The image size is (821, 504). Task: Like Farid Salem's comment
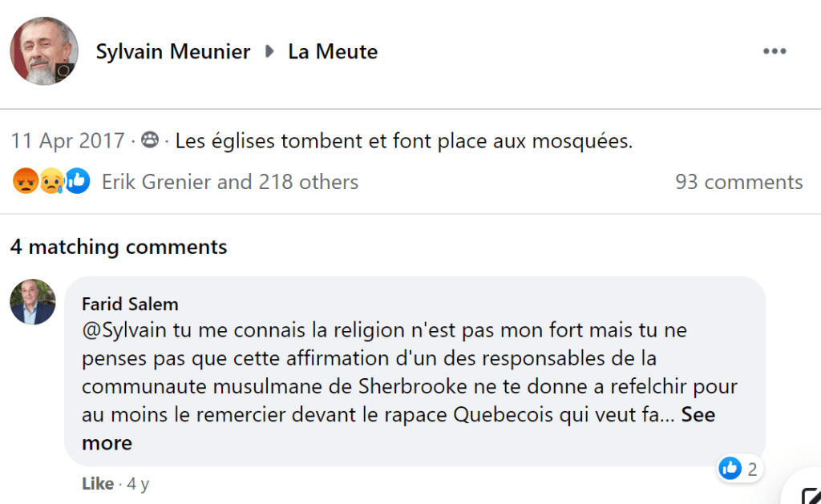[98, 484]
